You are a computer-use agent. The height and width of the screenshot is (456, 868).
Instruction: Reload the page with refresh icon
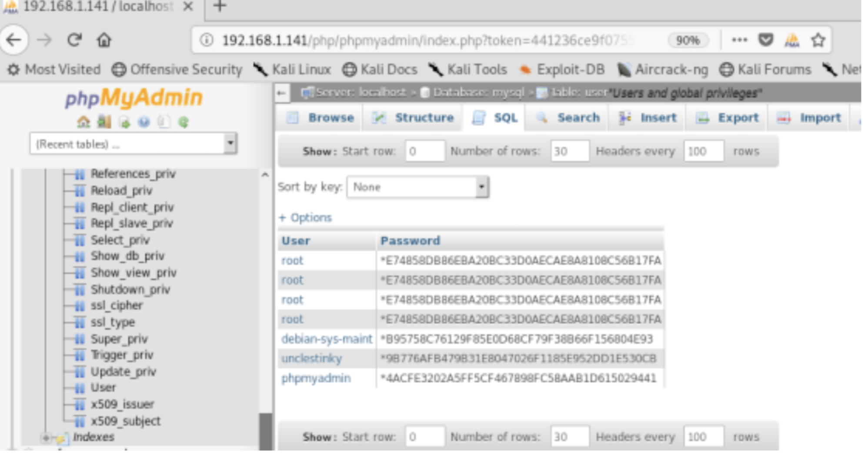(75, 40)
